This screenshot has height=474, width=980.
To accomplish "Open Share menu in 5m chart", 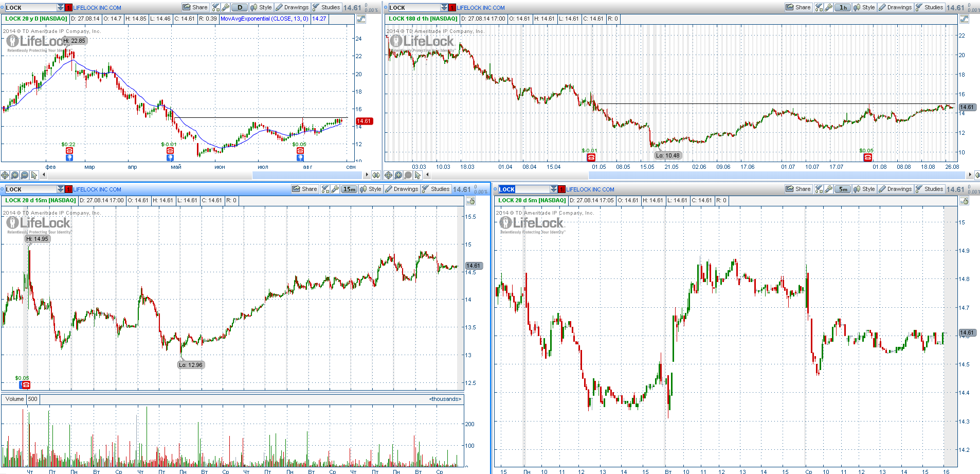I will point(798,189).
